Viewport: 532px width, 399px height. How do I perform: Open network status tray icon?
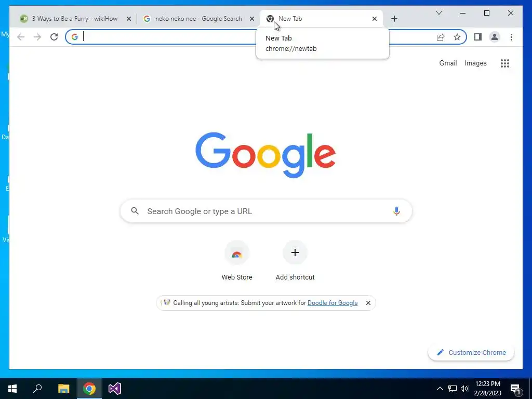click(453, 389)
